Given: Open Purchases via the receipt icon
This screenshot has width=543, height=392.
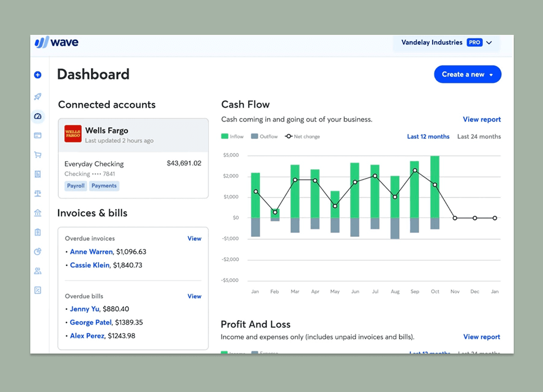Looking at the screenshot, I should (x=38, y=173).
